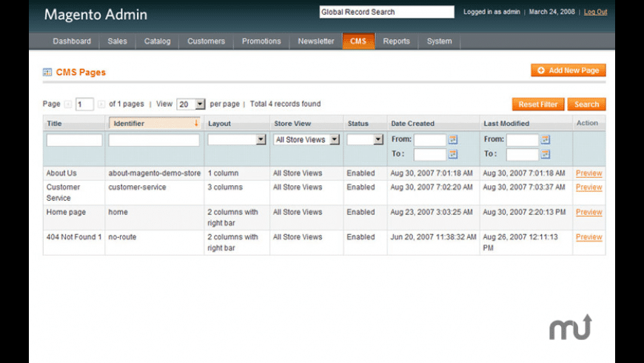Click the previous page arrow icon
This screenshot has width=644, height=363.
pos(68,104)
